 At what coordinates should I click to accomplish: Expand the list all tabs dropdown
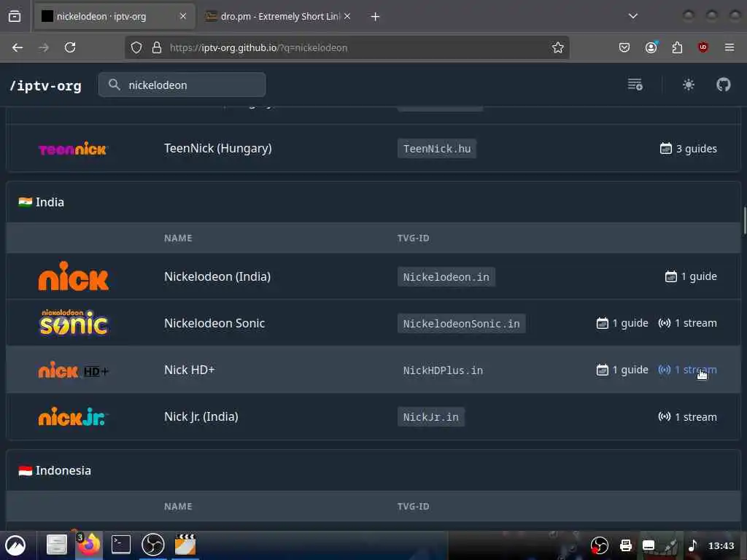tap(632, 16)
